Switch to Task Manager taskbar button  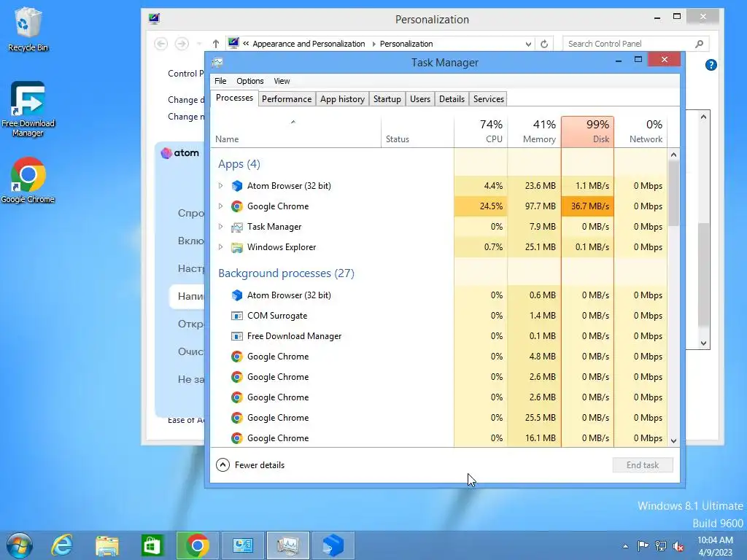tap(287, 545)
